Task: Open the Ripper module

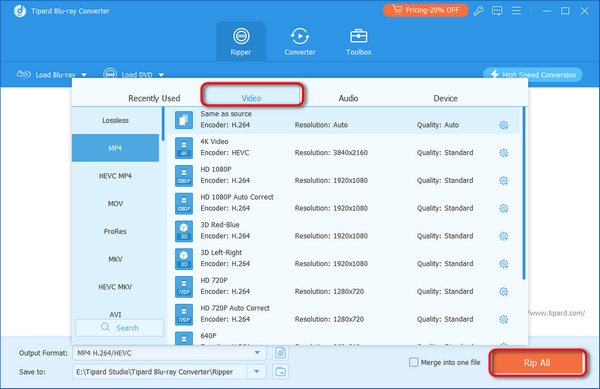Action: [x=241, y=42]
